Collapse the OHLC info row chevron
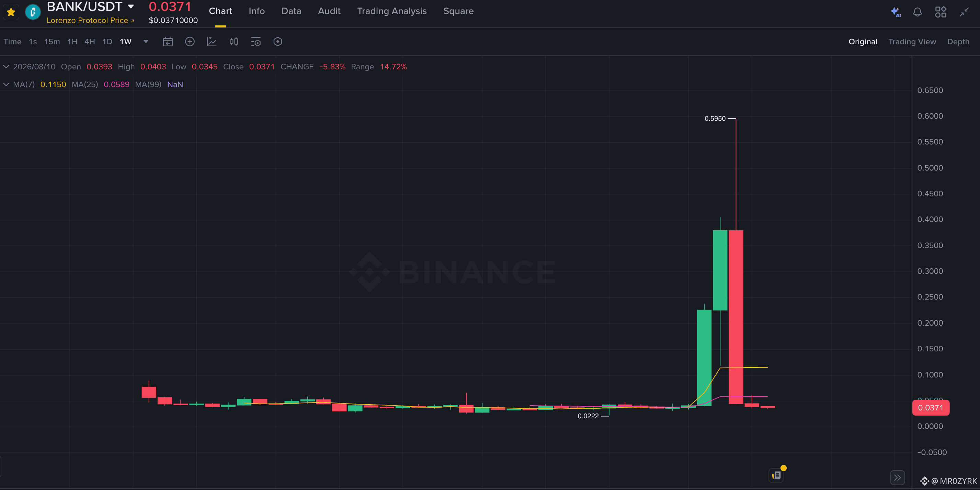 tap(6, 67)
